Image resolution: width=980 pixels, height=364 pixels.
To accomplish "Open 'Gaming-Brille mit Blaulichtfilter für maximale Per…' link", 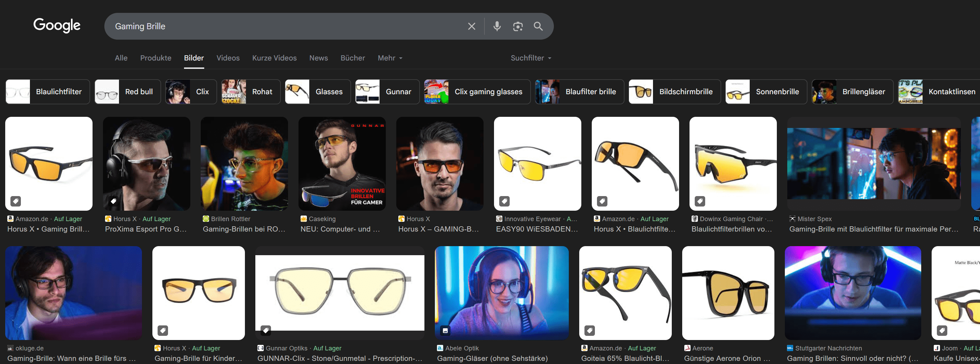I will click(874, 229).
